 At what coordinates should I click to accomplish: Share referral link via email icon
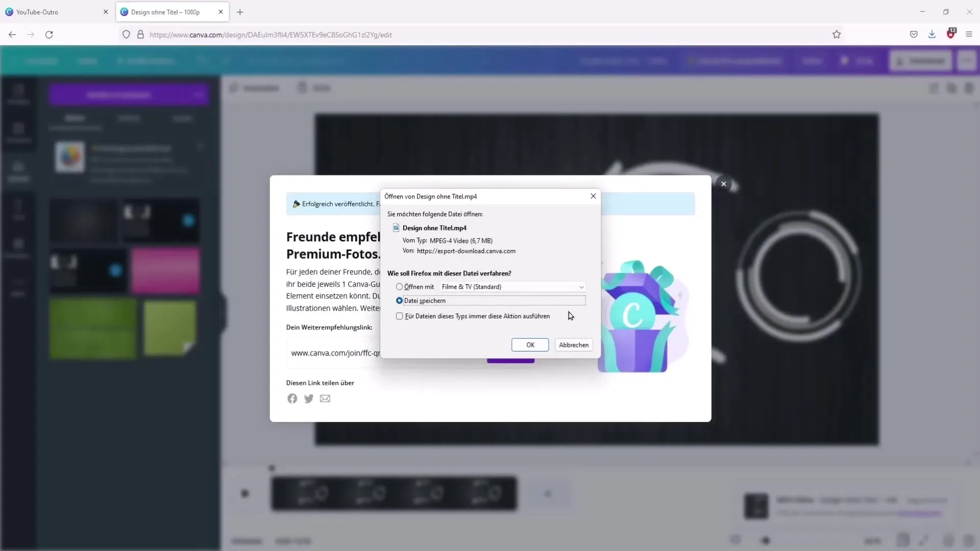click(x=325, y=399)
